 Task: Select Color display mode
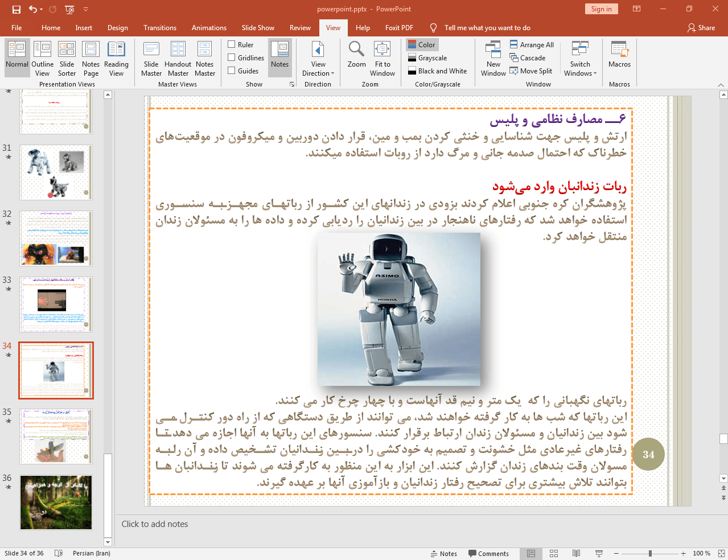click(422, 45)
